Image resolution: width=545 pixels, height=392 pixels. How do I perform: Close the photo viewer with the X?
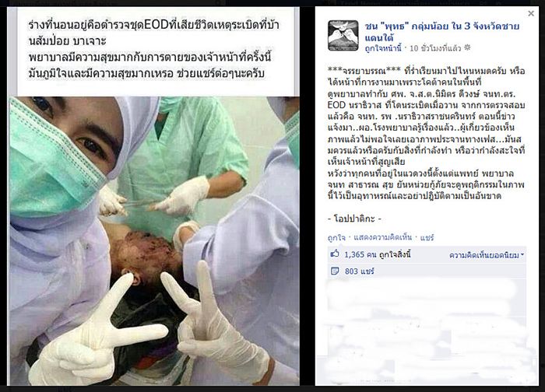click(x=531, y=13)
